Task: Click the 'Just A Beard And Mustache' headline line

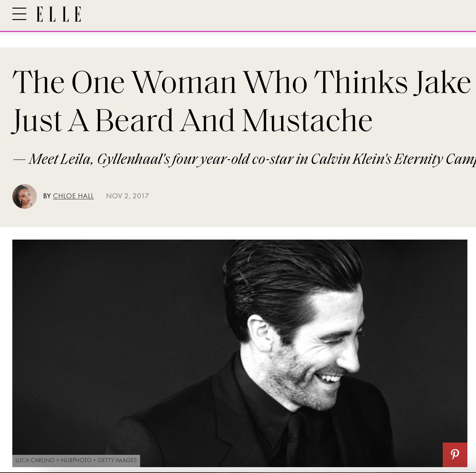Action: point(192,120)
